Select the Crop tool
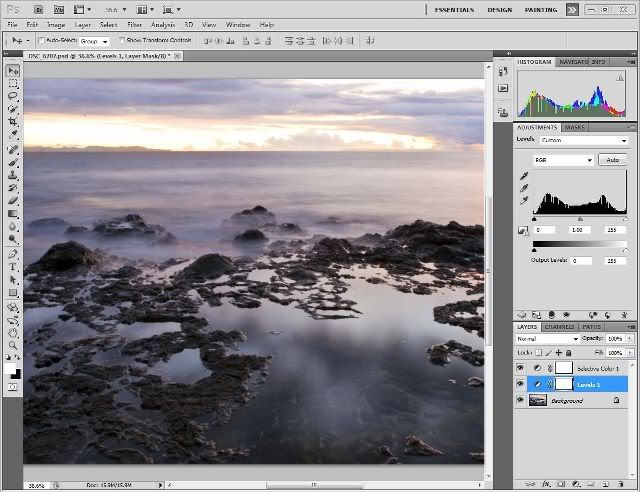Viewport: 640px width, 492px height. (13, 122)
